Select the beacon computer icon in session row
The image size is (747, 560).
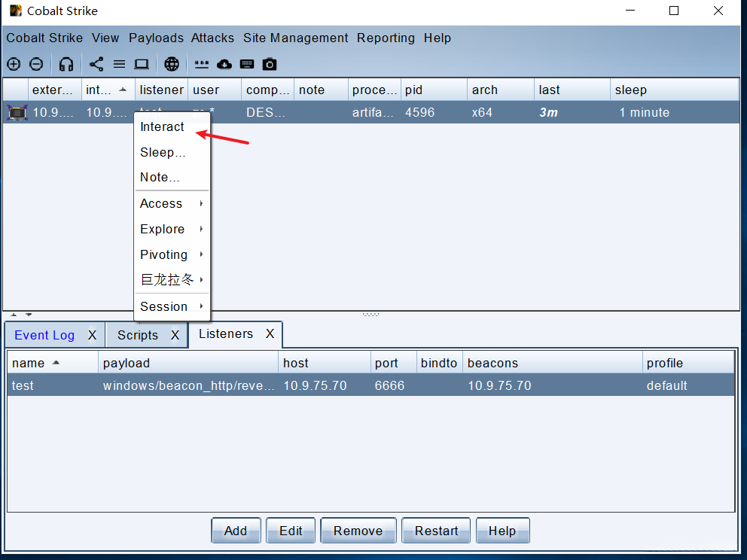pyautogui.click(x=17, y=113)
